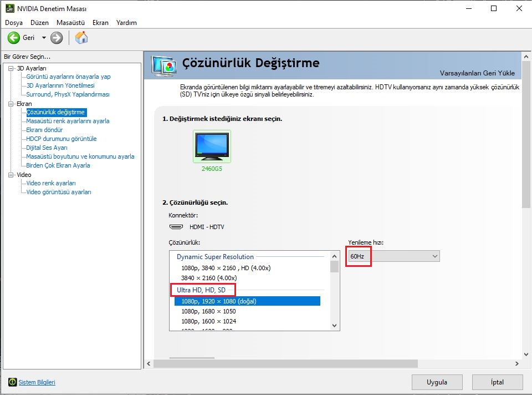Image resolution: width=532 pixels, height=395 pixels.
Task: Open Ekranı döndür item
Action: pyautogui.click(x=44, y=130)
